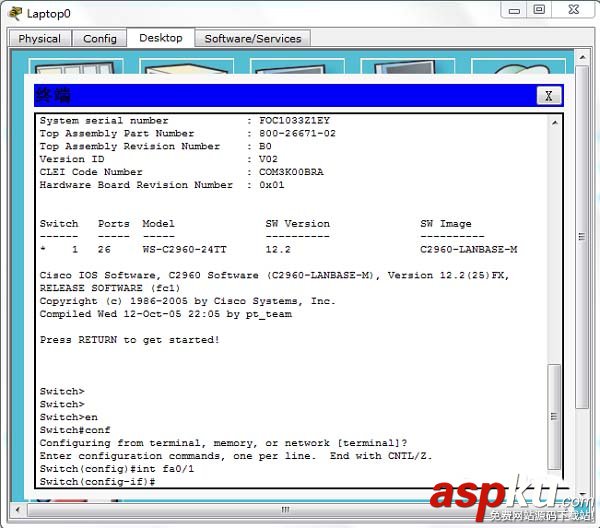The image size is (600, 528).
Task: Close the Laptop0 window
Action: pyautogui.click(x=574, y=10)
